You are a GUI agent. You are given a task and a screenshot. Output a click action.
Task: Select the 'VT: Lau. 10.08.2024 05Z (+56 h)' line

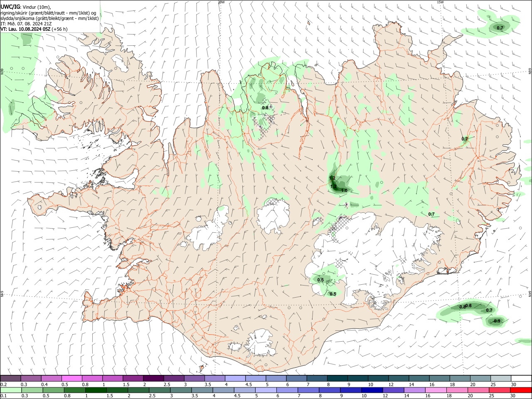[34, 29]
